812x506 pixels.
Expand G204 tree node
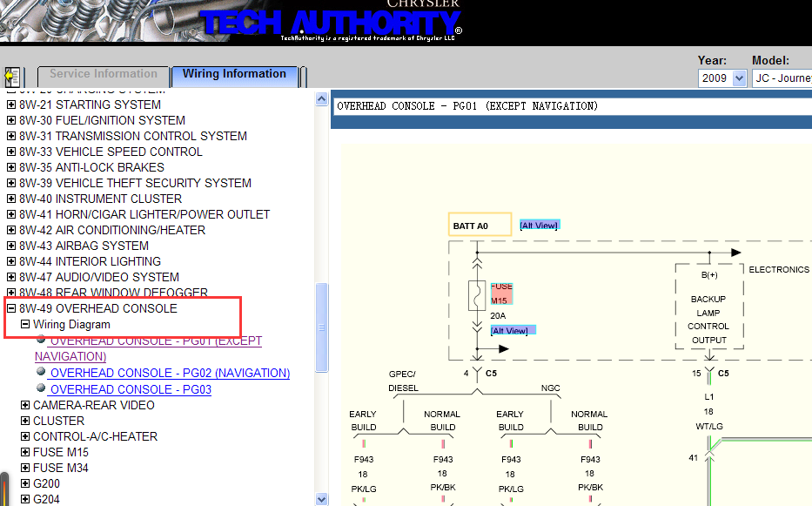tap(25, 499)
